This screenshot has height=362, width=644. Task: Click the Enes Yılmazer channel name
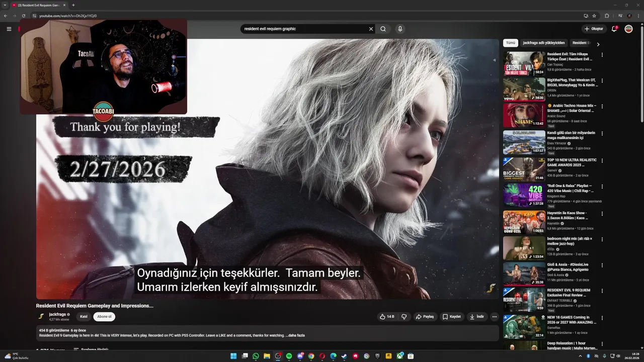coord(557,143)
